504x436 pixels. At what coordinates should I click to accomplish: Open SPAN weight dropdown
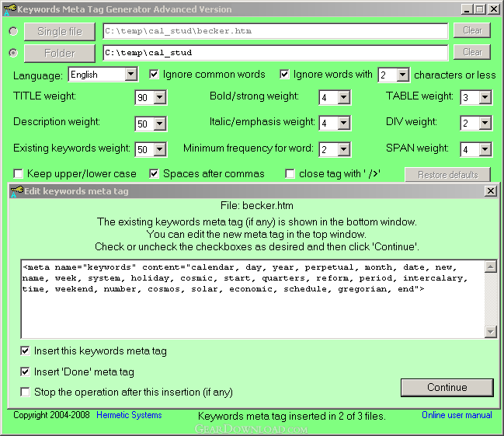tap(485, 149)
